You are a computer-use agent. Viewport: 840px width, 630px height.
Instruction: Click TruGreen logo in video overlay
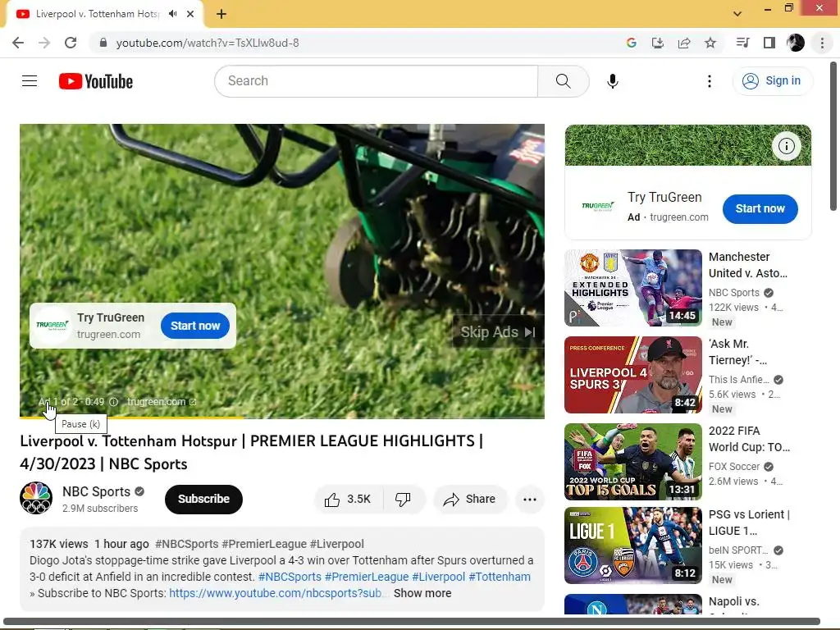click(52, 325)
